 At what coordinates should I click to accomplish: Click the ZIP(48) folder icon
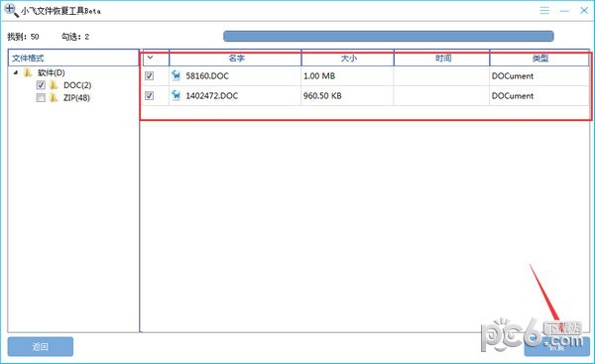point(54,97)
